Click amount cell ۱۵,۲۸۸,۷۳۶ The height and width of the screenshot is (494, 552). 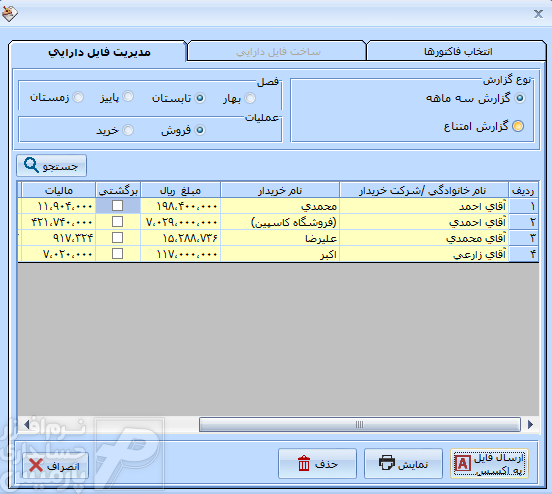(180, 238)
